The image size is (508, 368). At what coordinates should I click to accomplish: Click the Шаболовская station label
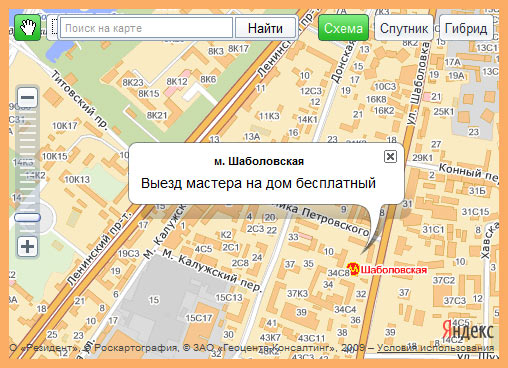click(x=394, y=270)
